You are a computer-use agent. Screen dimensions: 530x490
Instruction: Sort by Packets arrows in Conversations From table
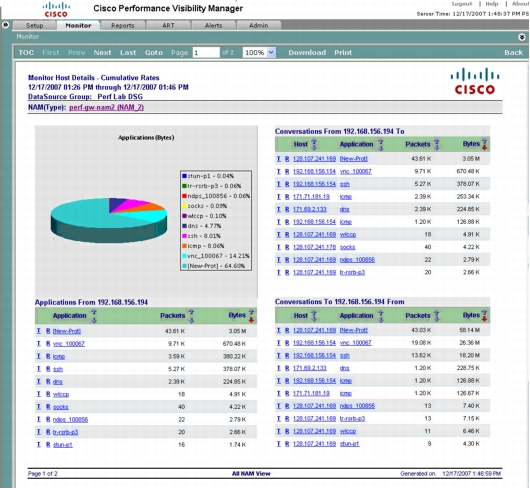coord(437,144)
